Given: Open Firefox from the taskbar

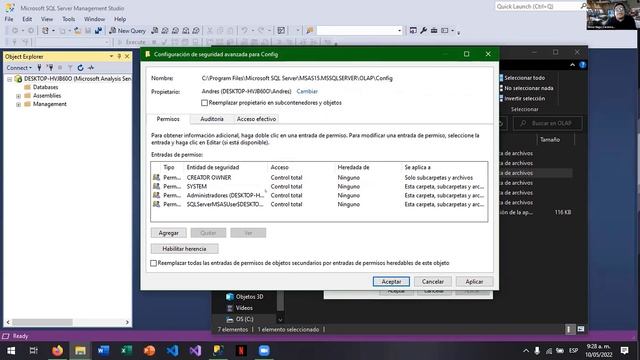Looking at the screenshot, I should pos(58,351).
